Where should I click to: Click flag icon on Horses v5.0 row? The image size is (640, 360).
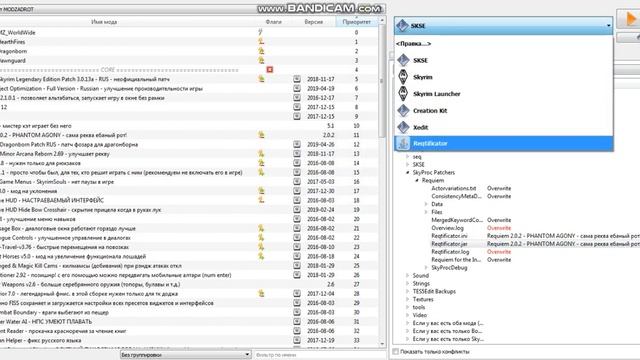[261, 256]
